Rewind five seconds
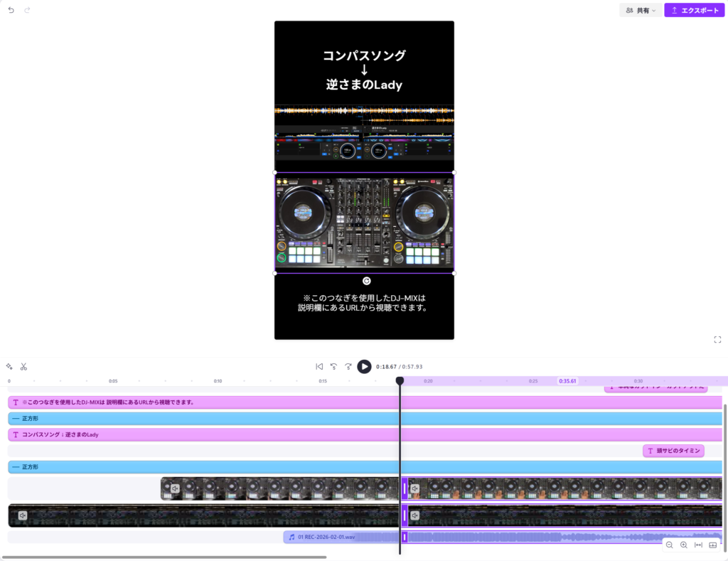The height and width of the screenshot is (561, 728). (x=333, y=367)
